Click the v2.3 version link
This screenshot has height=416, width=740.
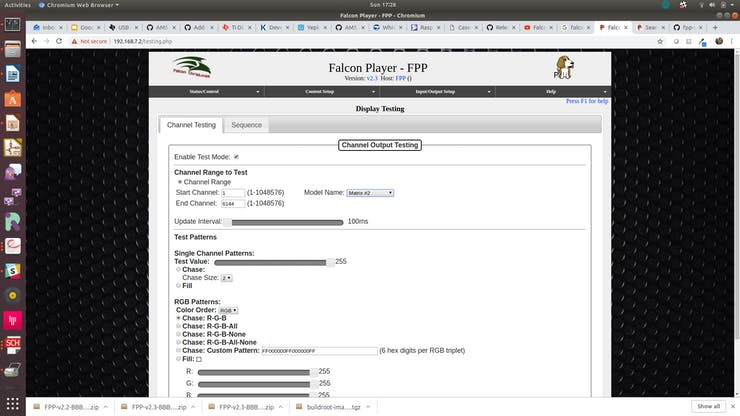click(371, 78)
